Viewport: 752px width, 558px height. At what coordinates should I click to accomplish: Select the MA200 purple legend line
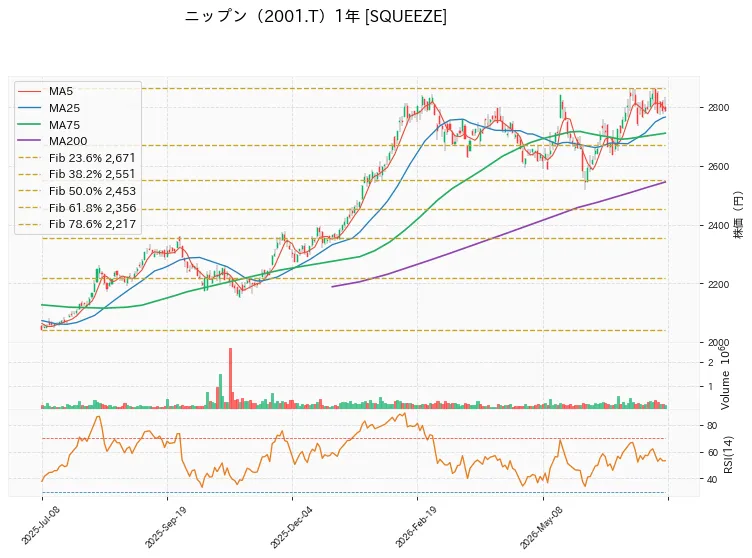(29, 141)
